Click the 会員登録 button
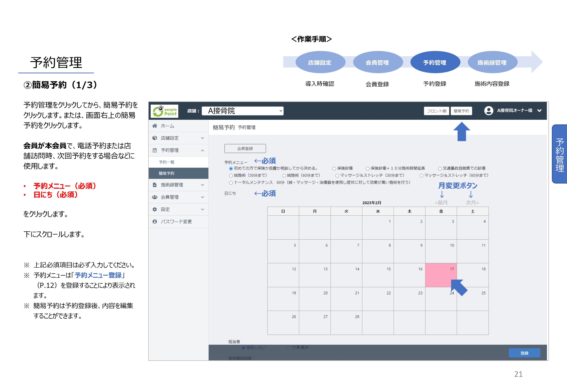Viewport: 567px width, 392px height. pyautogui.click(x=245, y=149)
